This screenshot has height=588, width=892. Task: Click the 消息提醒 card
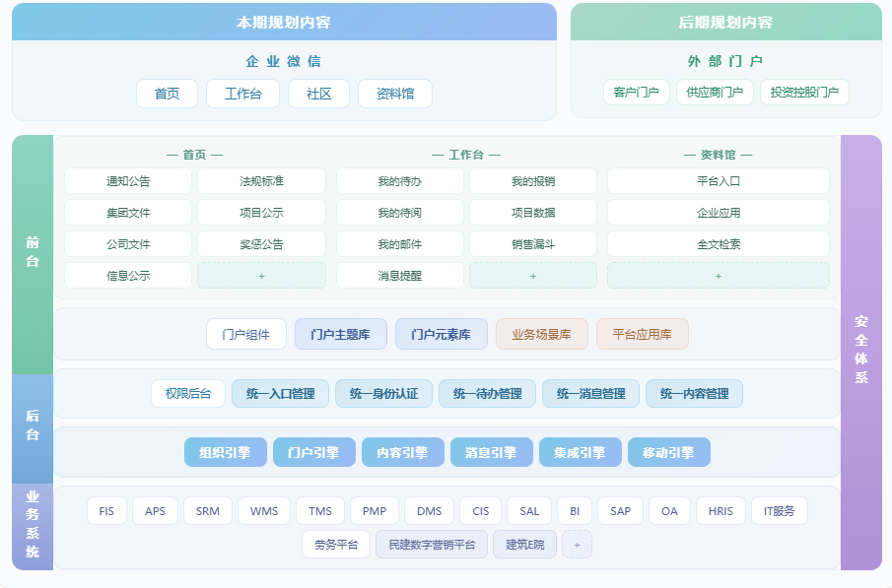point(400,276)
